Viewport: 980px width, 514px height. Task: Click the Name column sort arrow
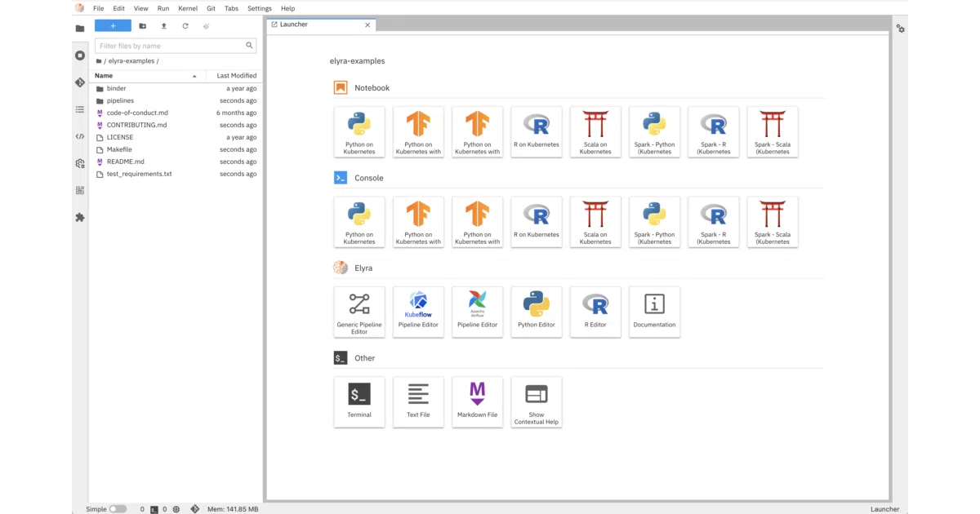(194, 76)
